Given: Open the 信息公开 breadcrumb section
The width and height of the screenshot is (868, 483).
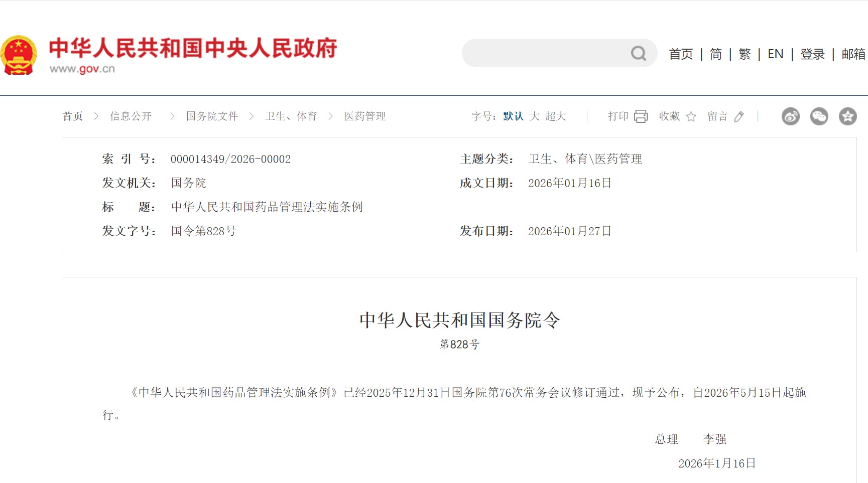Looking at the screenshot, I should 131,116.
